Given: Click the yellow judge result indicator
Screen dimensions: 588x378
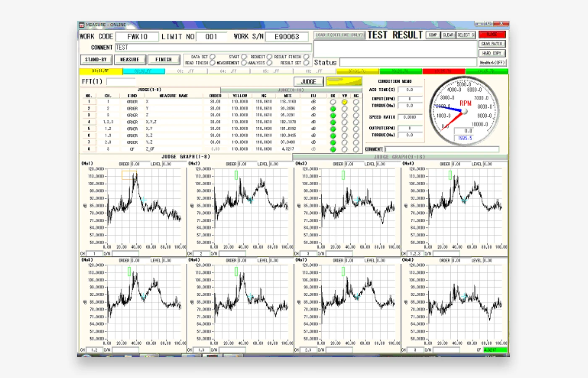Looking at the screenshot, I should pos(344,81).
